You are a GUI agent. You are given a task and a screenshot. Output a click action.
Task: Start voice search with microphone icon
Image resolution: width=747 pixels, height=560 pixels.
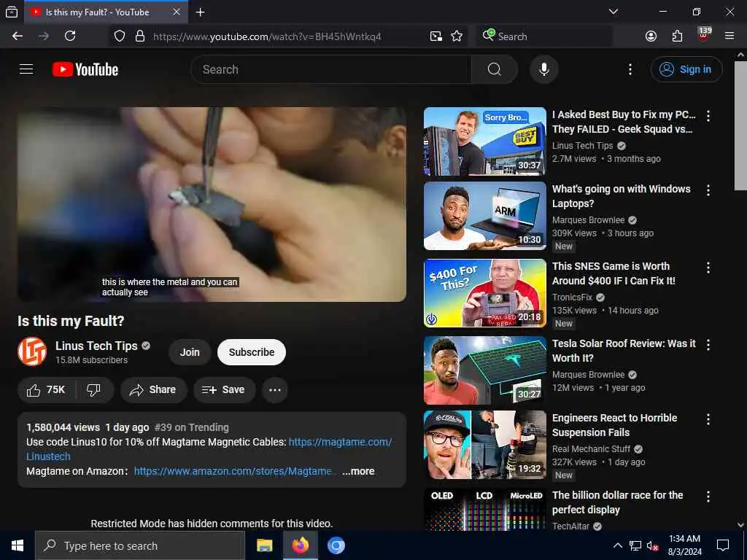click(543, 69)
